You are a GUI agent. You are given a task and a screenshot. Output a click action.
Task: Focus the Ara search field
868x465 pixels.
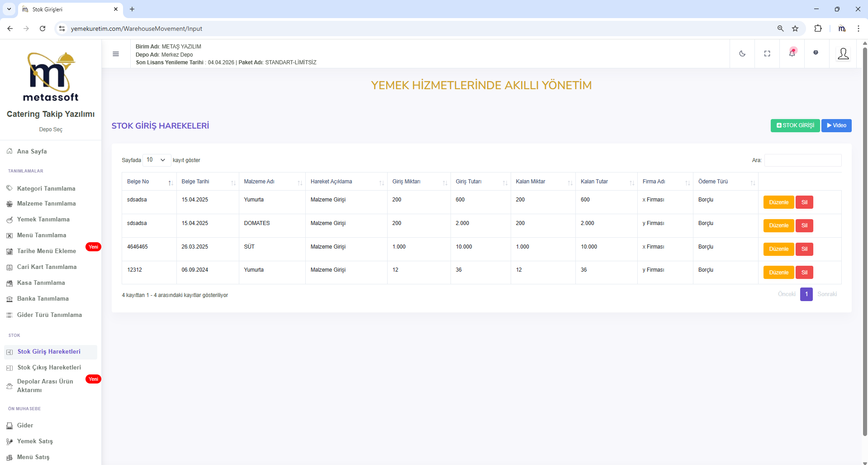(802, 160)
